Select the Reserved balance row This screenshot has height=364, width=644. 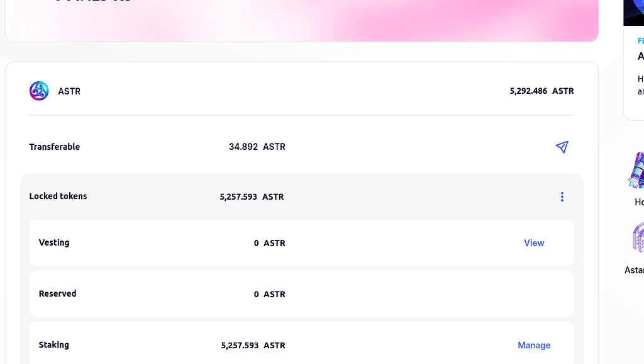click(x=301, y=293)
